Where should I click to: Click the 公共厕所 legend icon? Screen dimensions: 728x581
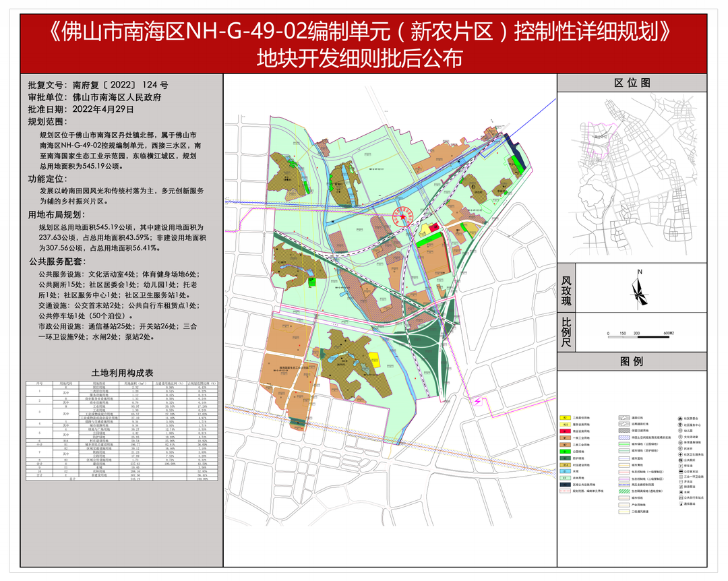[x=680, y=460]
